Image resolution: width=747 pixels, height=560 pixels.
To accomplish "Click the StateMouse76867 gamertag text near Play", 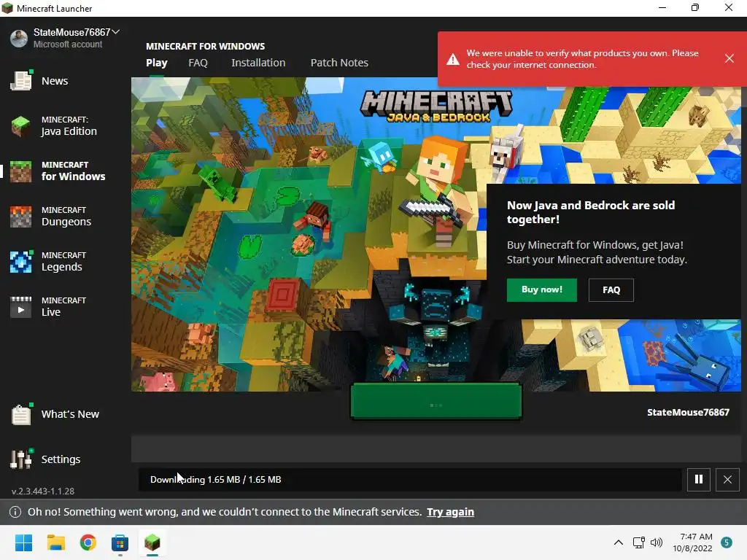I will [x=688, y=413].
